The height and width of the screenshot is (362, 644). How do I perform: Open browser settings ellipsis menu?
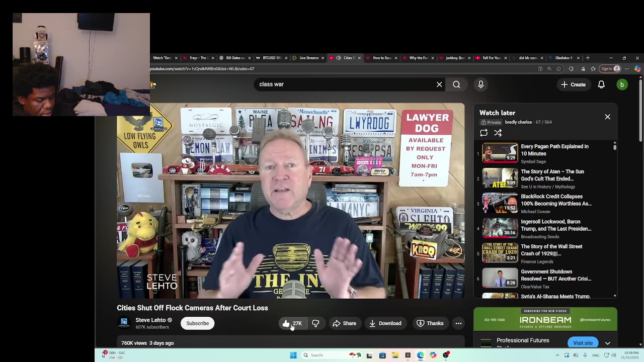tap(627, 69)
